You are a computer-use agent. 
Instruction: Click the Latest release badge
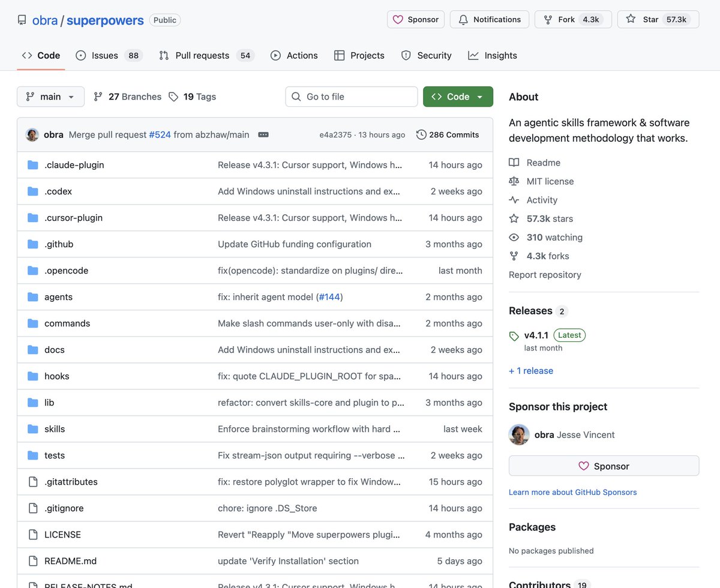pyautogui.click(x=569, y=335)
